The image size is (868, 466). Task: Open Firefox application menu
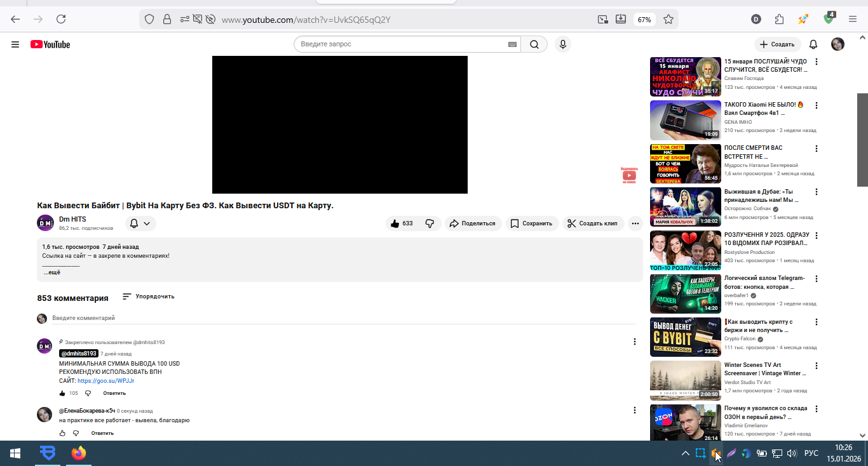(x=853, y=19)
